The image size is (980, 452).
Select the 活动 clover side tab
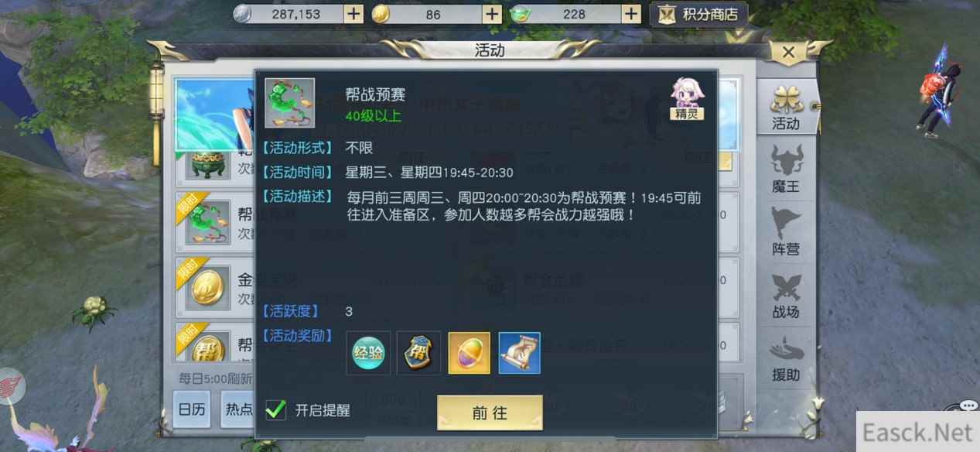coord(786,107)
